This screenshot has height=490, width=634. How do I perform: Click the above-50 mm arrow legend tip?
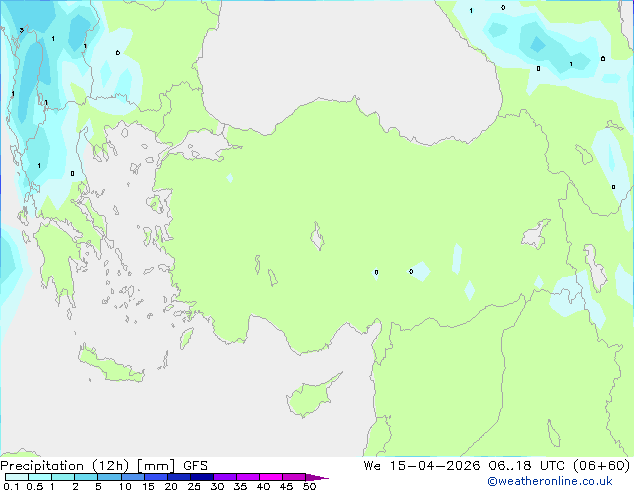click(x=317, y=477)
